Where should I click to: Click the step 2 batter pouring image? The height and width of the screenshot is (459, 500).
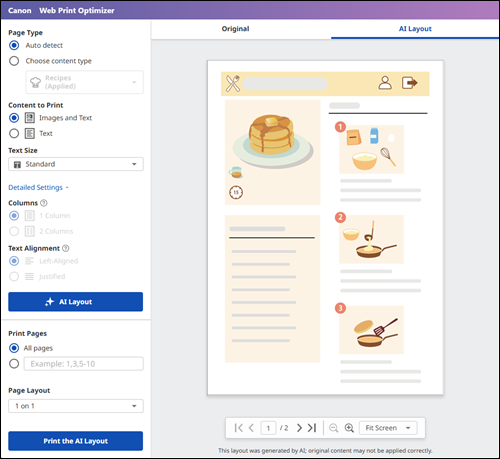pos(371,239)
